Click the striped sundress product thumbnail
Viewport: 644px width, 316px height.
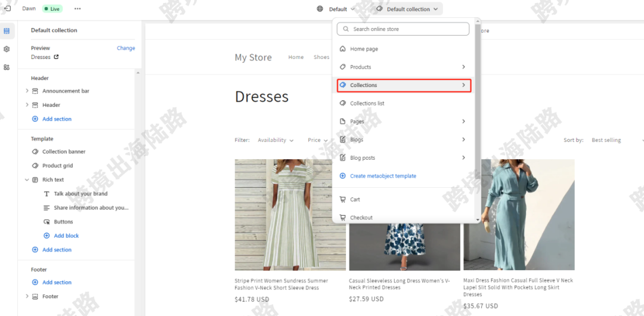pos(290,215)
